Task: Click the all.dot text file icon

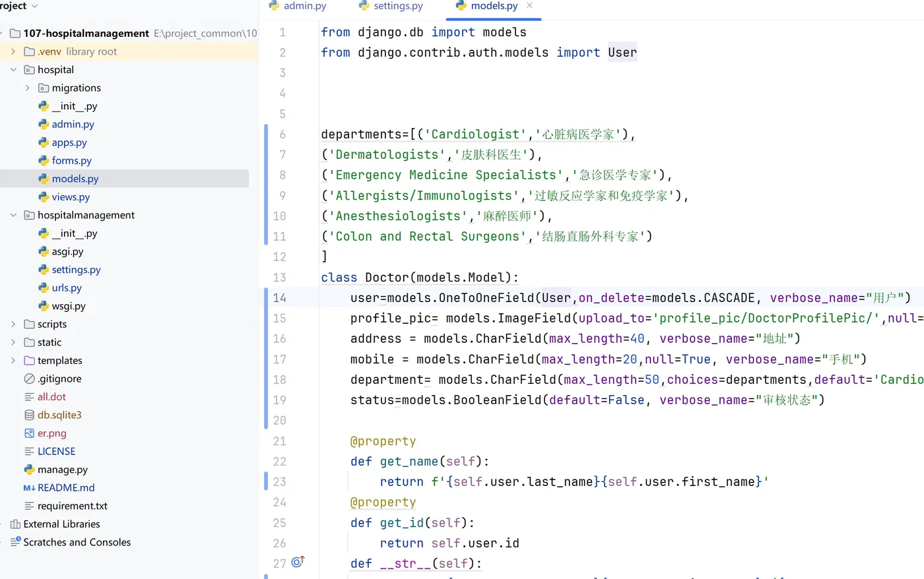Action: click(x=29, y=397)
